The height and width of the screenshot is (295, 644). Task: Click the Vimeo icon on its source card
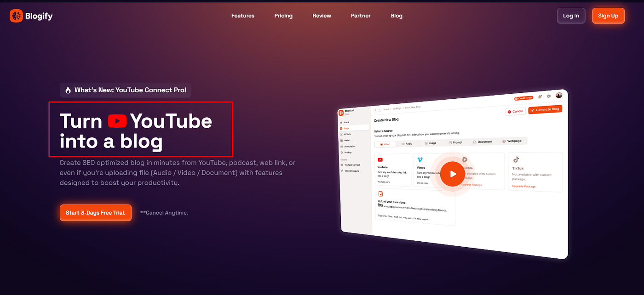pyautogui.click(x=420, y=159)
